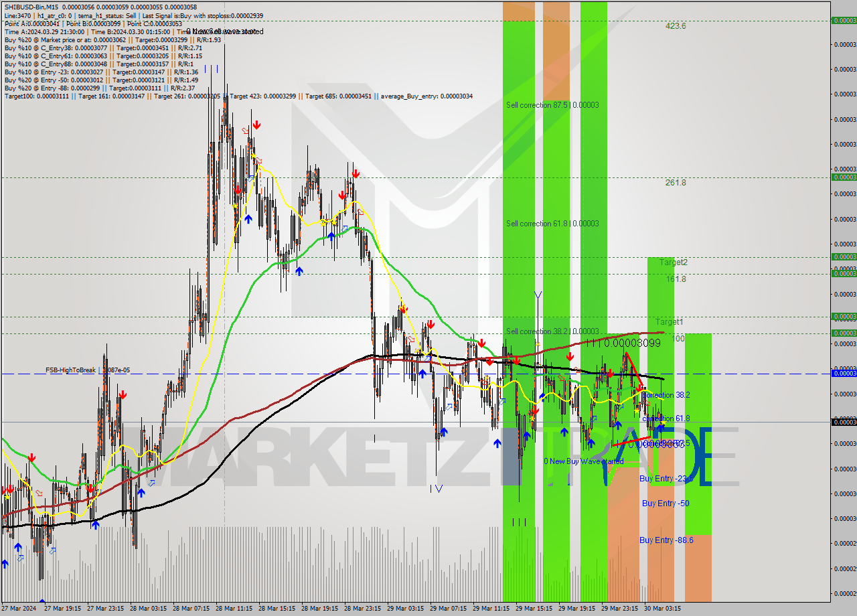The width and height of the screenshot is (857, 616).
Task: Click the '28 Mar 19:15' time axis label
Action: (x=320, y=609)
